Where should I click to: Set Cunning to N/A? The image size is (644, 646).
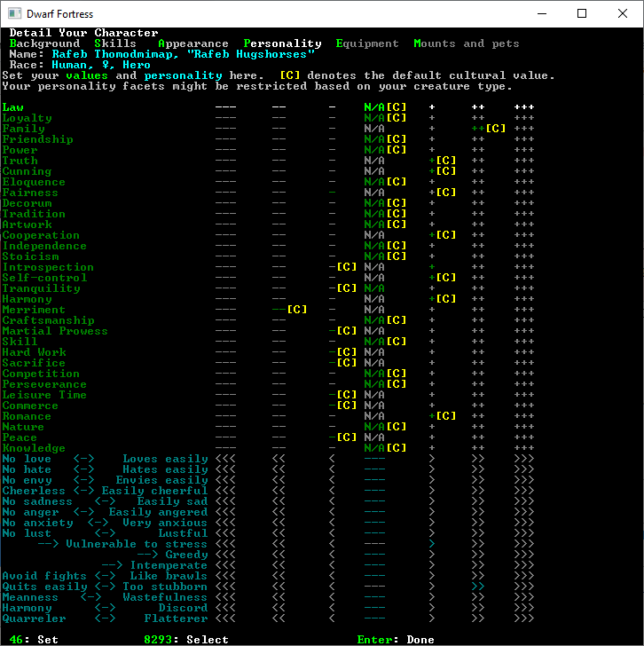[374, 171]
